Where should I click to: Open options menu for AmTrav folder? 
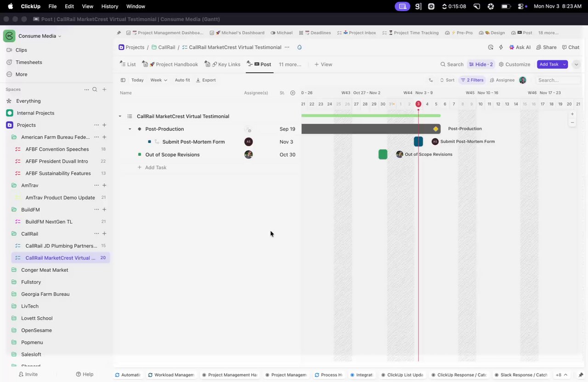(96, 185)
